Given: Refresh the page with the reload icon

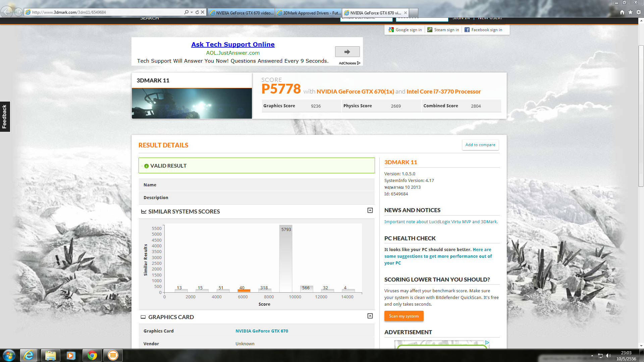Looking at the screenshot, I should coord(197,12).
